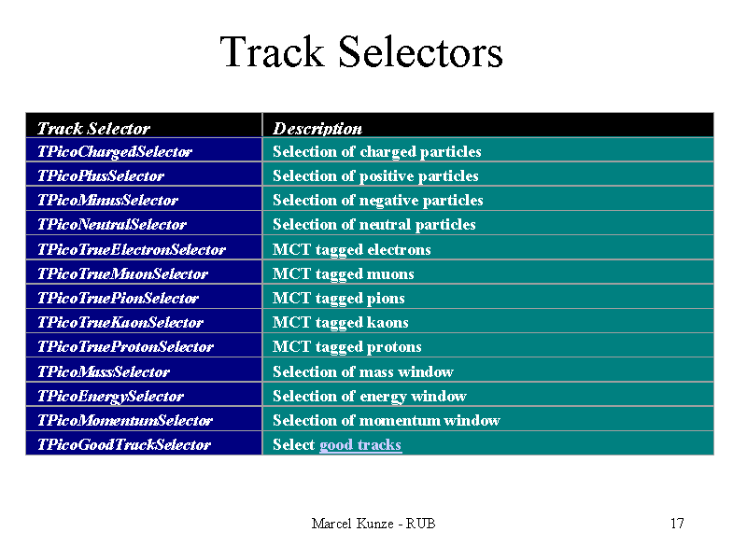Pick the TPicoNeutralSelector cell

tap(112, 224)
